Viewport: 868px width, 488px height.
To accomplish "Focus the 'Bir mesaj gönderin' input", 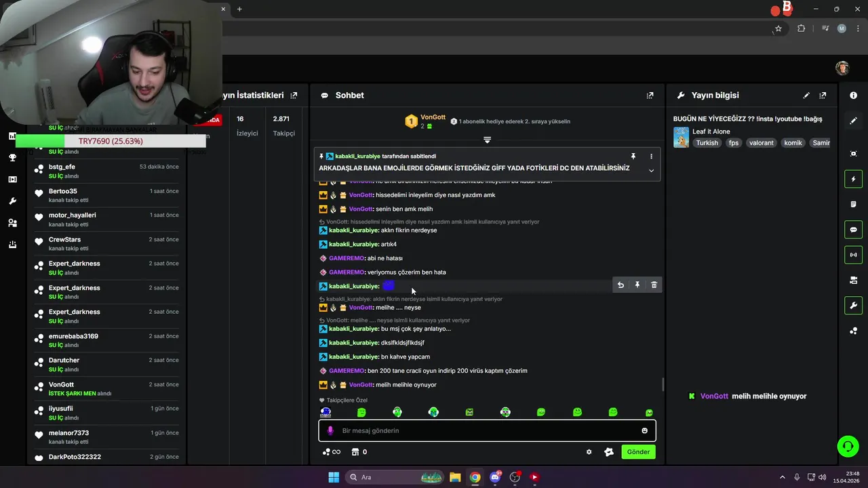I will coord(487,430).
